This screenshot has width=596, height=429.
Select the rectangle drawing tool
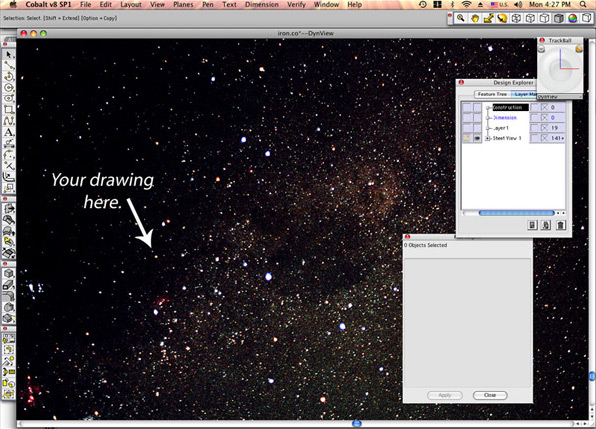(x=8, y=110)
